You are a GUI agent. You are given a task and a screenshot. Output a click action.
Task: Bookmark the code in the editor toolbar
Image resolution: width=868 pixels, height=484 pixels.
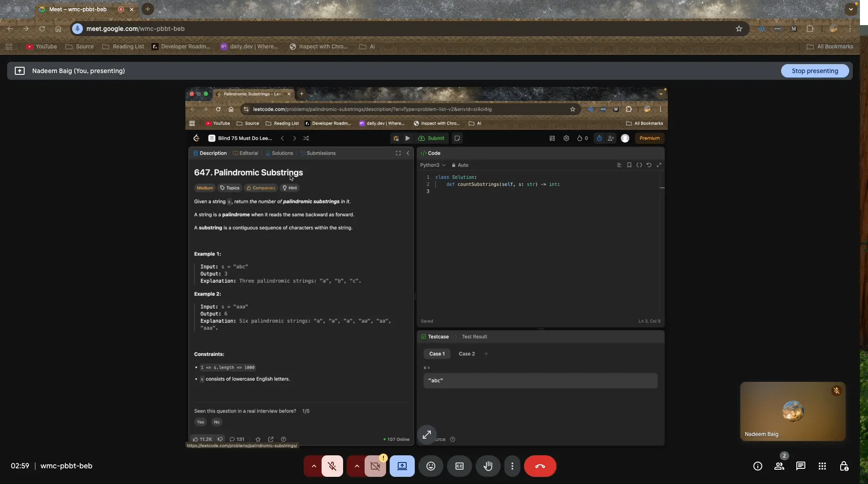629,165
